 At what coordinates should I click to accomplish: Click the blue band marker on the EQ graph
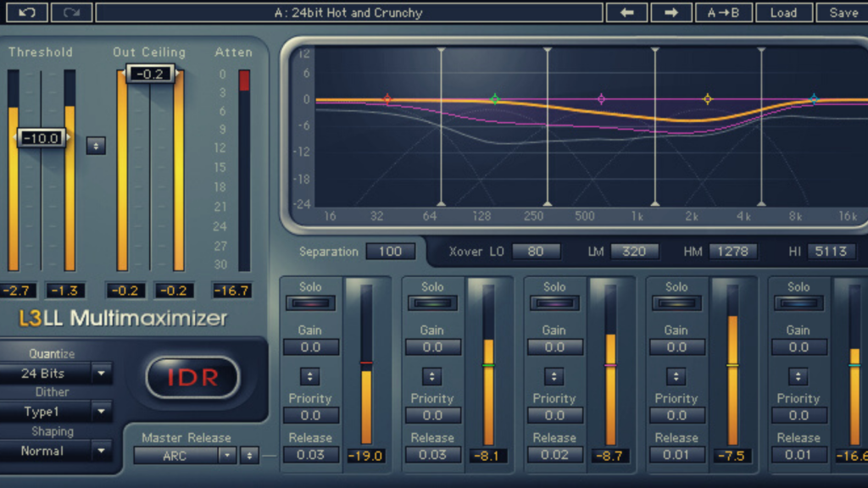(x=814, y=99)
